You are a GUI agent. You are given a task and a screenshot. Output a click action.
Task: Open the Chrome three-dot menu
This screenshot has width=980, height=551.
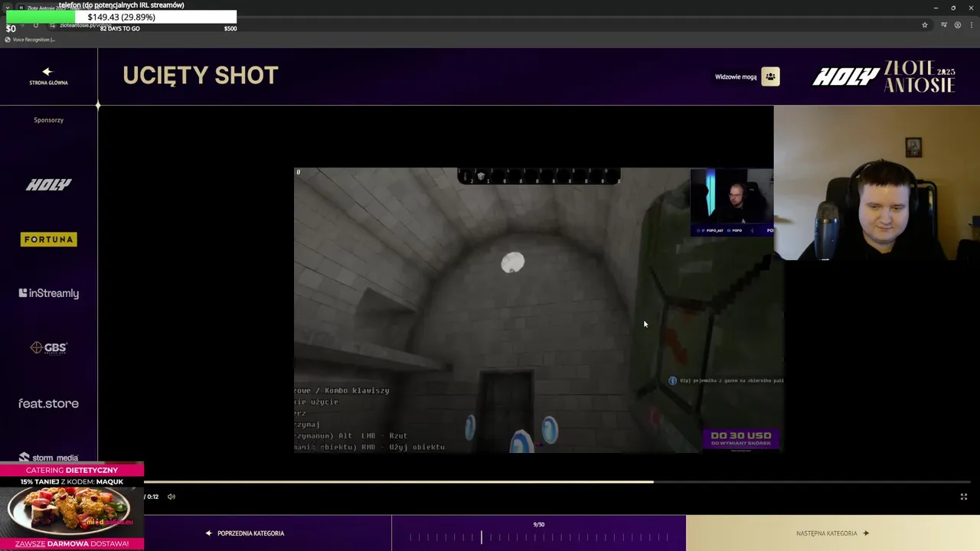[x=970, y=25]
